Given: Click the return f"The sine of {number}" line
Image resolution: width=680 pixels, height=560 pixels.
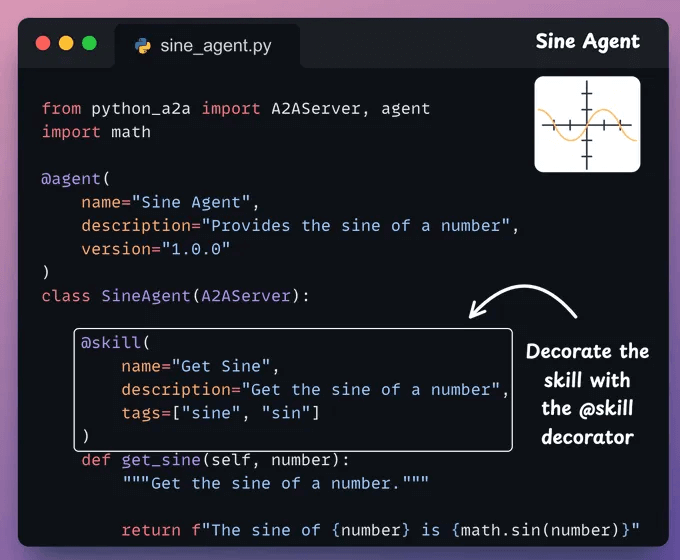Looking at the screenshot, I should [x=380, y=530].
